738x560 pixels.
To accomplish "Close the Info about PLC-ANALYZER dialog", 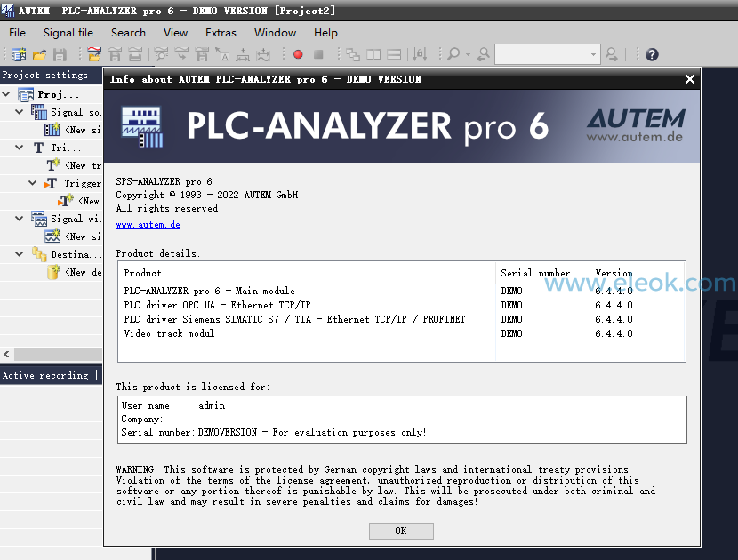I will point(689,79).
